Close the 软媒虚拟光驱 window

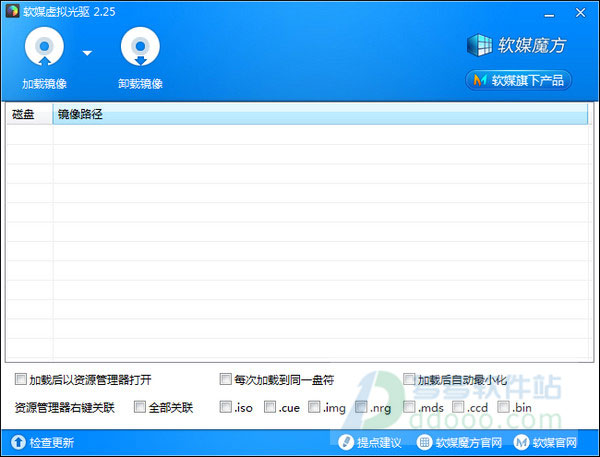(x=580, y=13)
